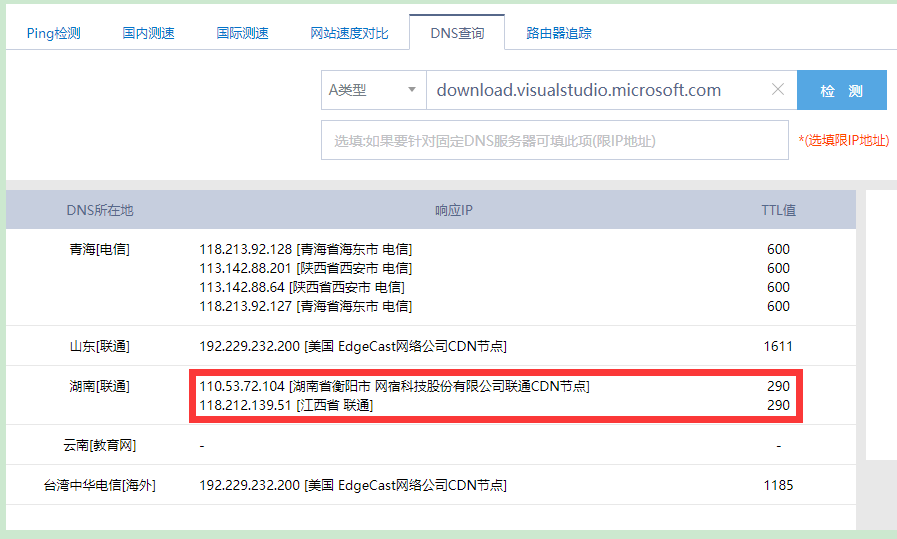Click the 检测 button
Screen dimensions: 897x539
842,90
